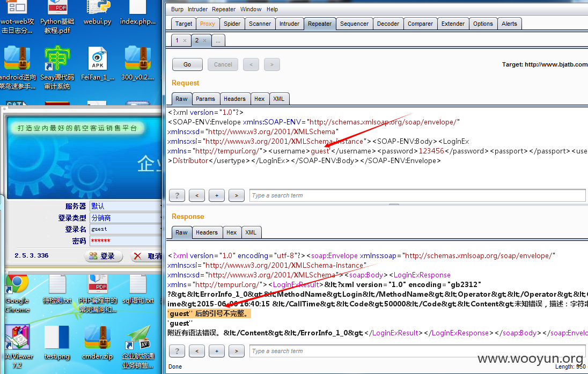Go to previous request in history

point(251,64)
